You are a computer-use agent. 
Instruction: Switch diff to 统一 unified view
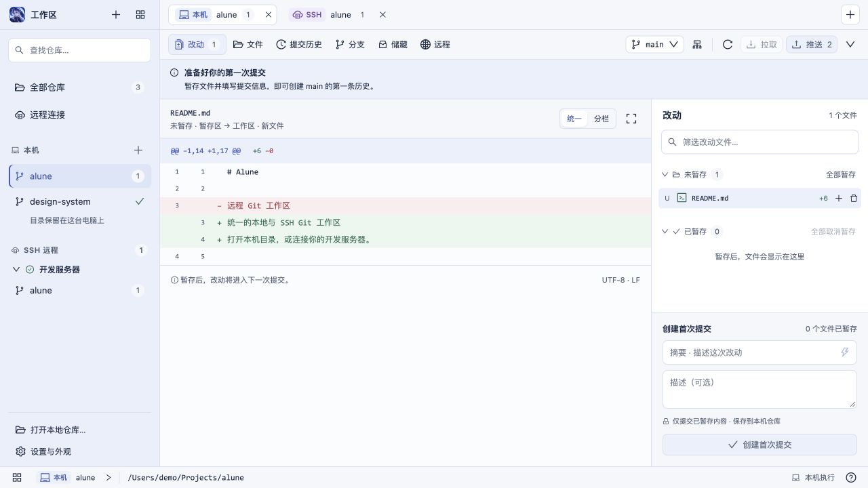(574, 119)
